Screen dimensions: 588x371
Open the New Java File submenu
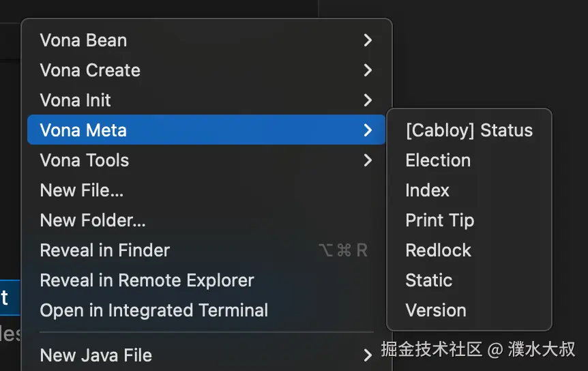(96, 355)
